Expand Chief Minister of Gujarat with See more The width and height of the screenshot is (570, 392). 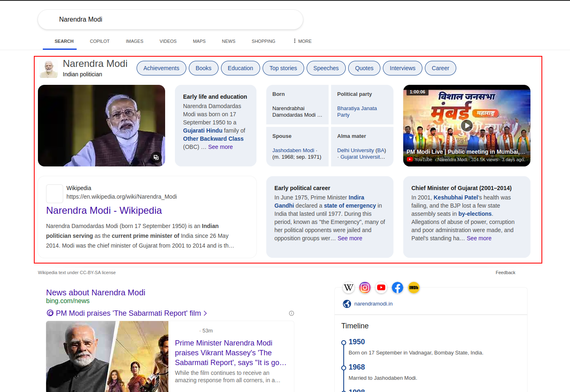(x=479, y=238)
